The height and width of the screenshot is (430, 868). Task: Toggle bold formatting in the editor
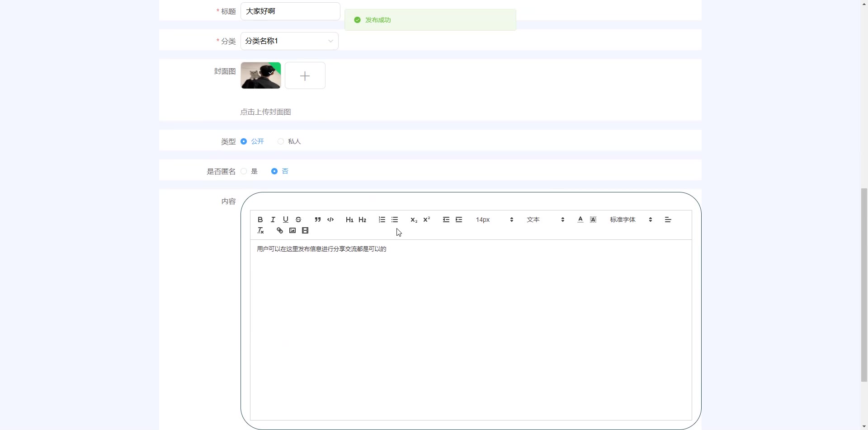point(260,220)
